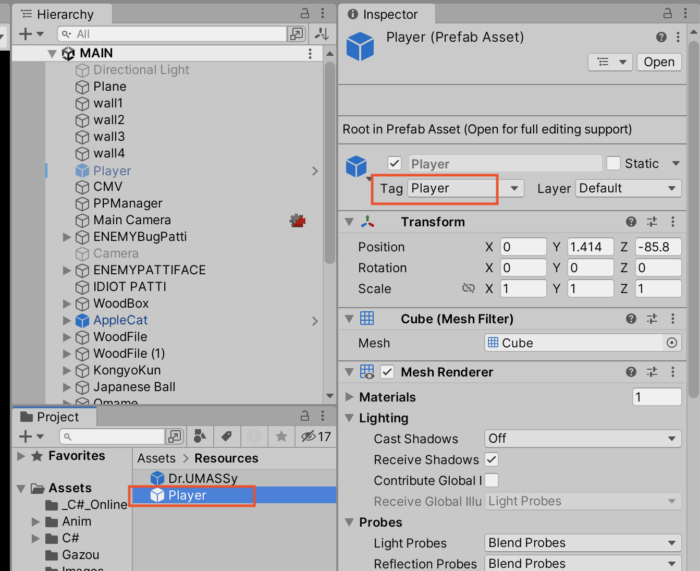Click the red camera icon beside Main Camera
Screen dimensions: 700x571
tap(297, 220)
